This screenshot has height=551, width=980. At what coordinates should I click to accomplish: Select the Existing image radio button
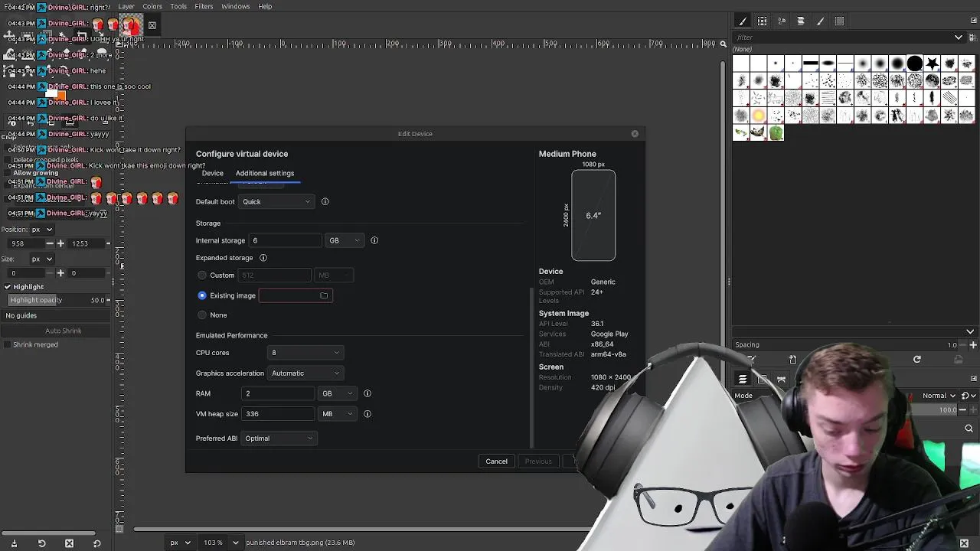tap(202, 295)
